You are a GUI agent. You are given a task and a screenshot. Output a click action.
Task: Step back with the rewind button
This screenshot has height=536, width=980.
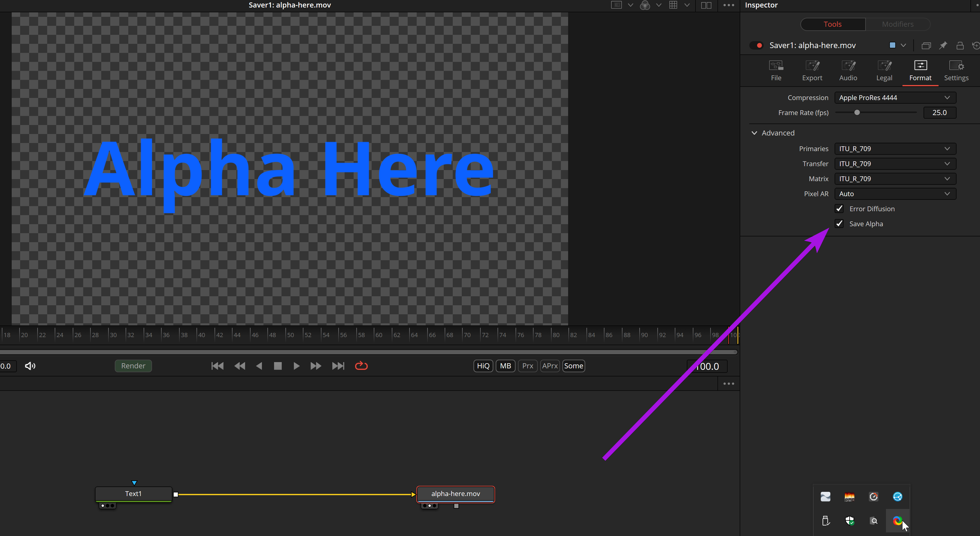[240, 366]
